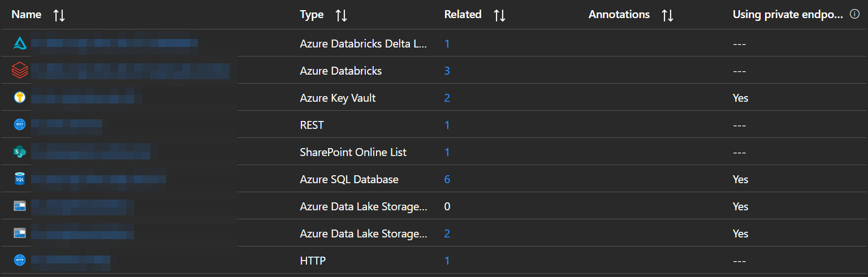Click '---' endpoint value in SharePoint row
868x277 pixels.
coord(740,152)
